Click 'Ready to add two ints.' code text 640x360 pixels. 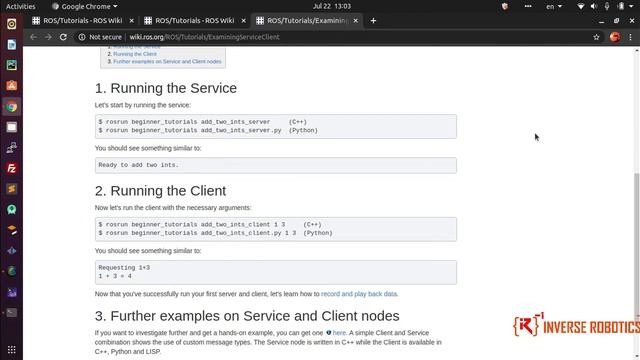(x=138, y=165)
